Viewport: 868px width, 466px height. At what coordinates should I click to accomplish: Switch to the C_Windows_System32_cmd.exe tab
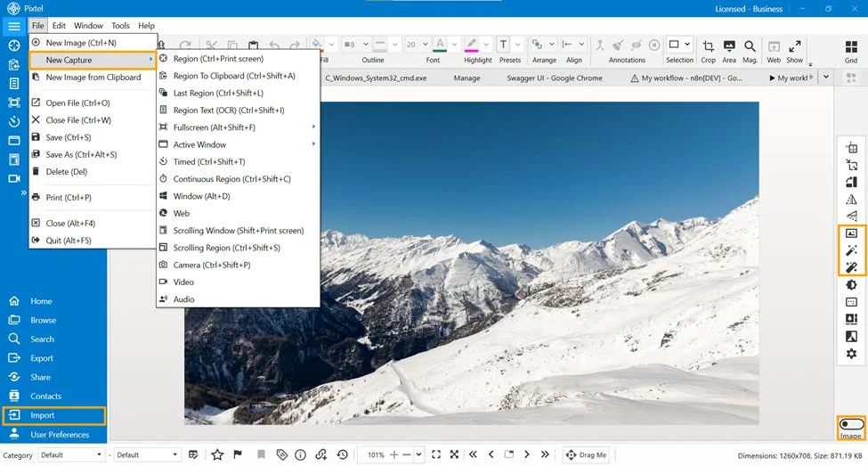pyautogui.click(x=376, y=78)
